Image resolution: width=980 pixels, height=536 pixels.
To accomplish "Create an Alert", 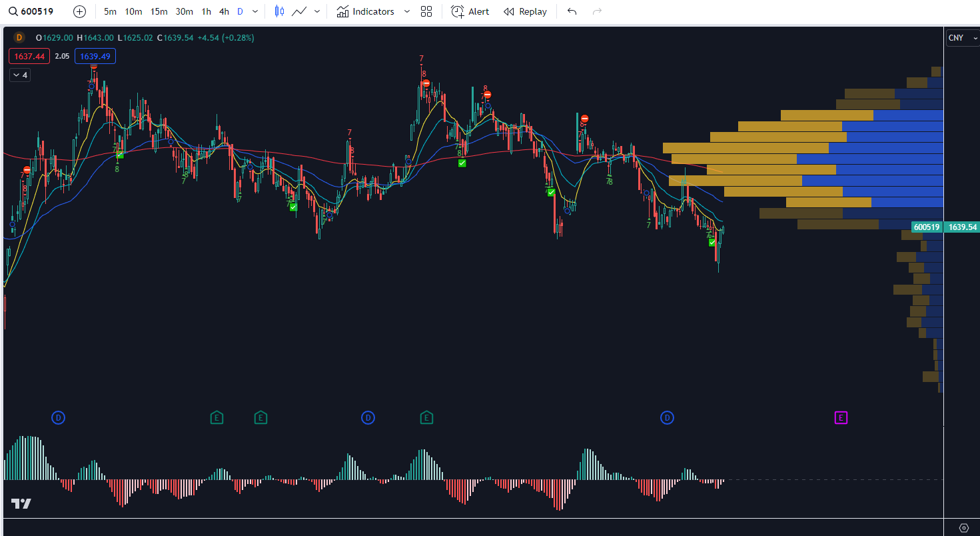I will point(470,11).
